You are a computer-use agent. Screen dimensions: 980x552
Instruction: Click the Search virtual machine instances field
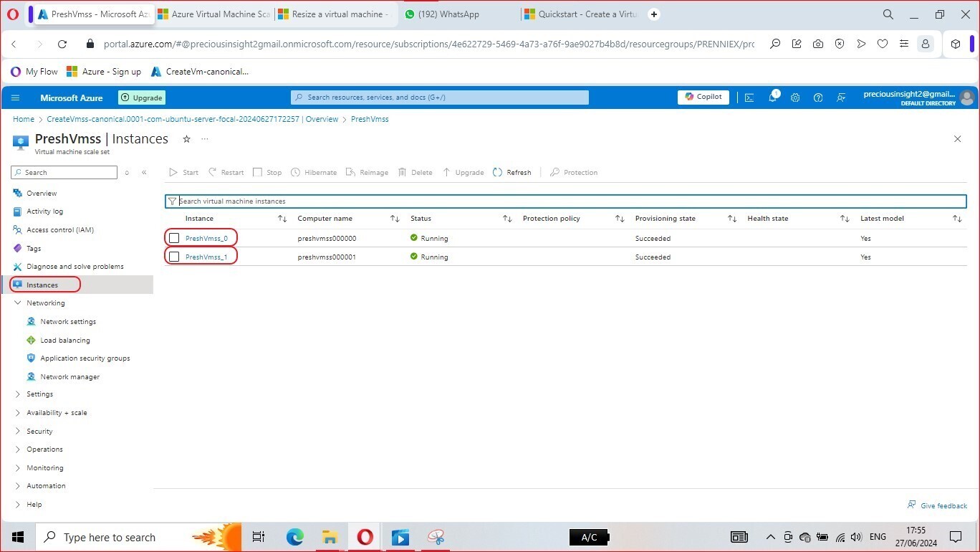[566, 201]
